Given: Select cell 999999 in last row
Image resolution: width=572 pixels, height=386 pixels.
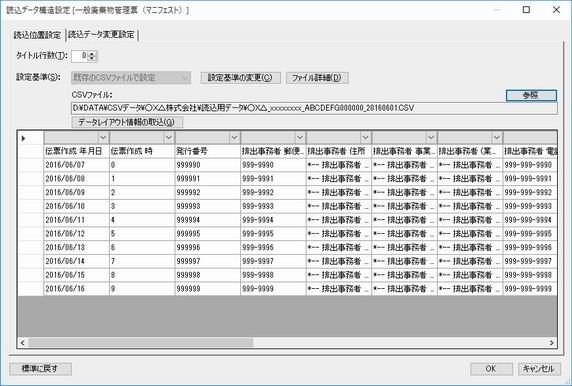Looking at the screenshot, I should 208,289.
